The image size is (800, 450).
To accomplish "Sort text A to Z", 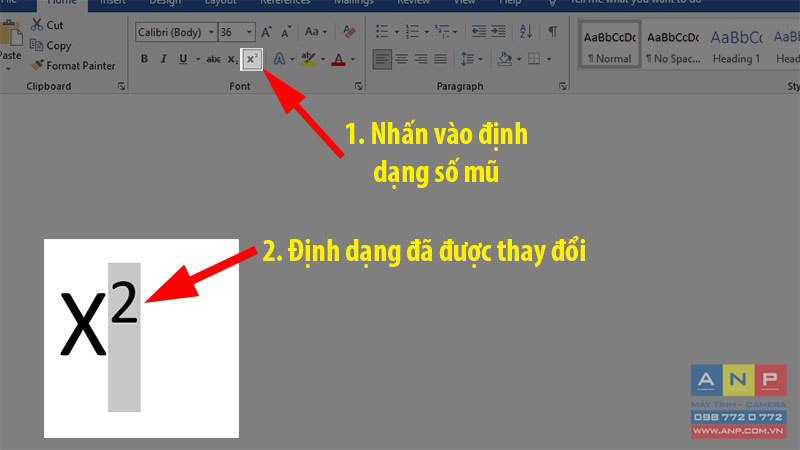I will point(526,32).
